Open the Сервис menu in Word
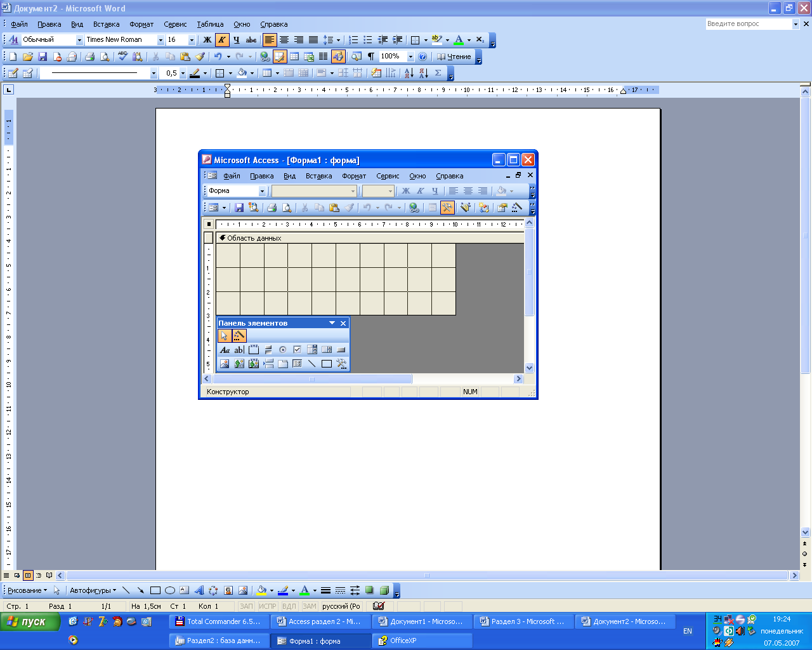812x650 pixels. (x=175, y=24)
